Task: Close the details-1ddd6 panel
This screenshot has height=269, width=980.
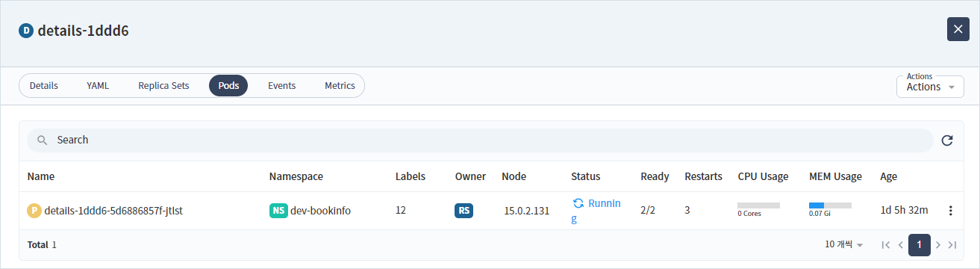Action: [x=958, y=29]
